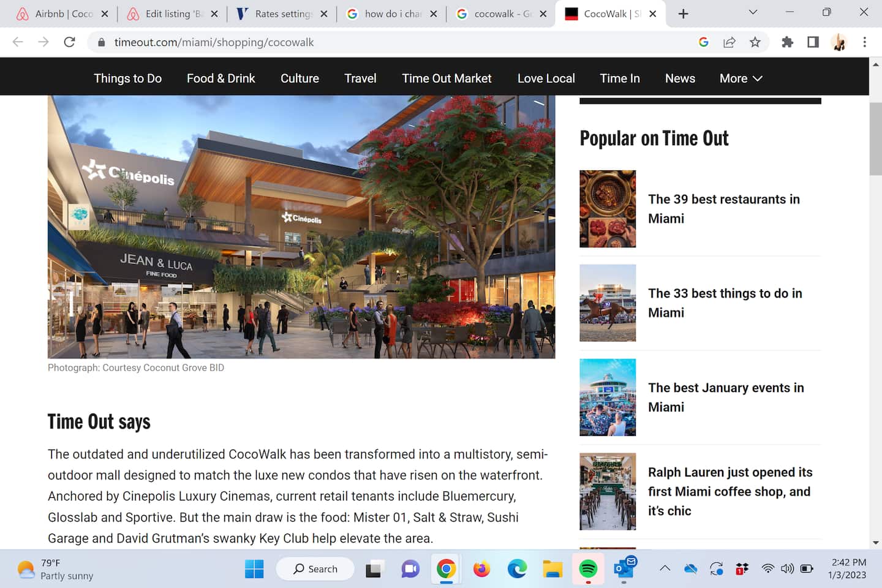Open the Chrome side panel icon

pyautogui.click(x=813, y=42)
